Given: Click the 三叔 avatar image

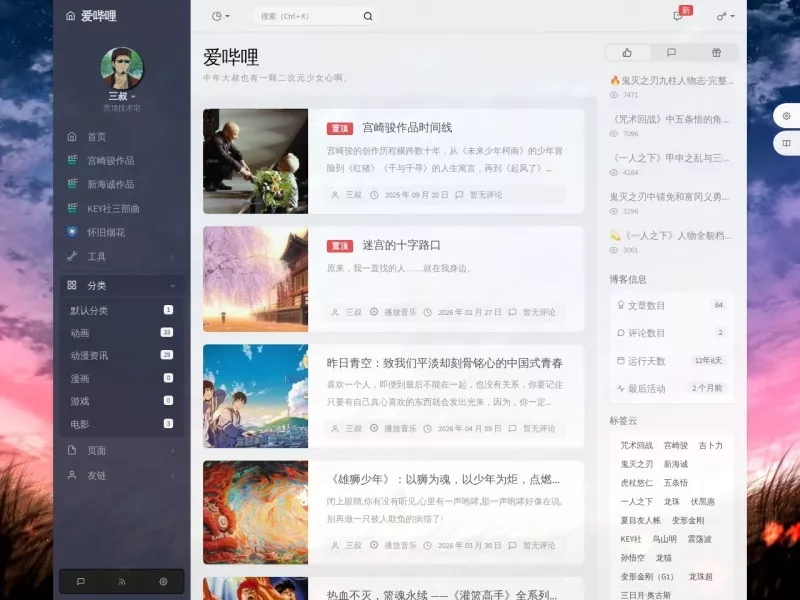Looking at the screenshot, I should [x=122, y=68].
